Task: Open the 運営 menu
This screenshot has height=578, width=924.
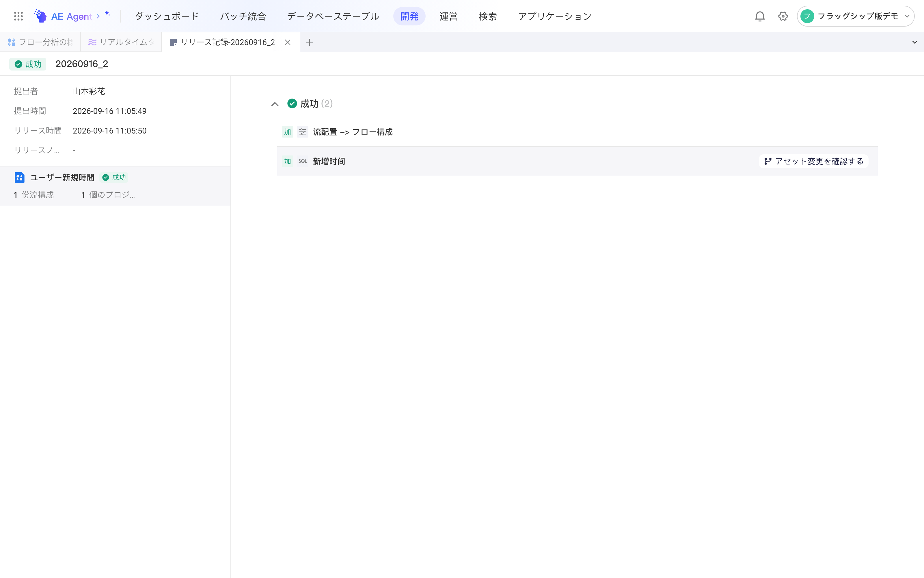Action: 449,16
